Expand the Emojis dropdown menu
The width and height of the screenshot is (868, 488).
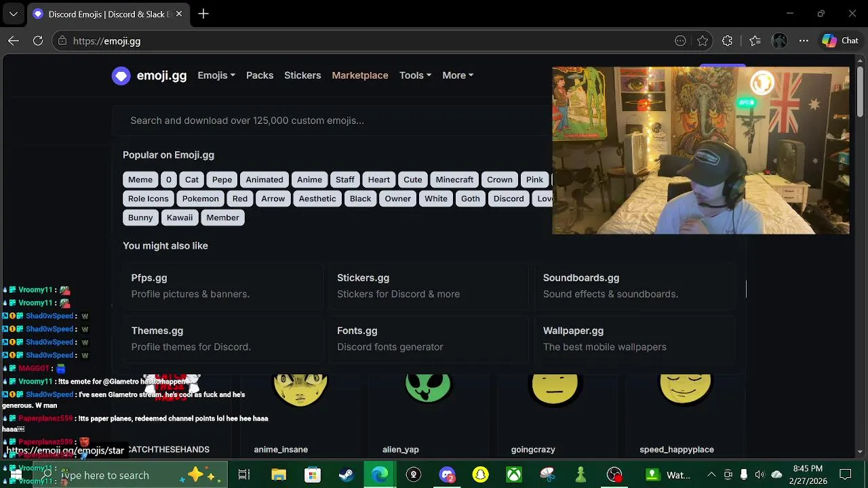click(216, 75)
